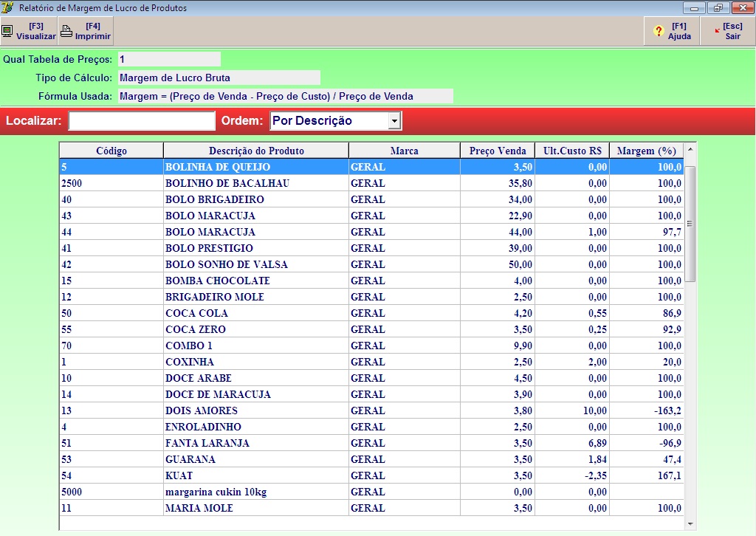Click the Preço Venda column header

click(498, 151)
